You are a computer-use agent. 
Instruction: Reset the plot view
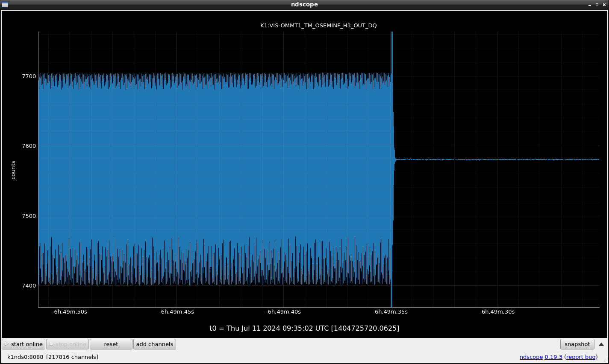point(111,344)
